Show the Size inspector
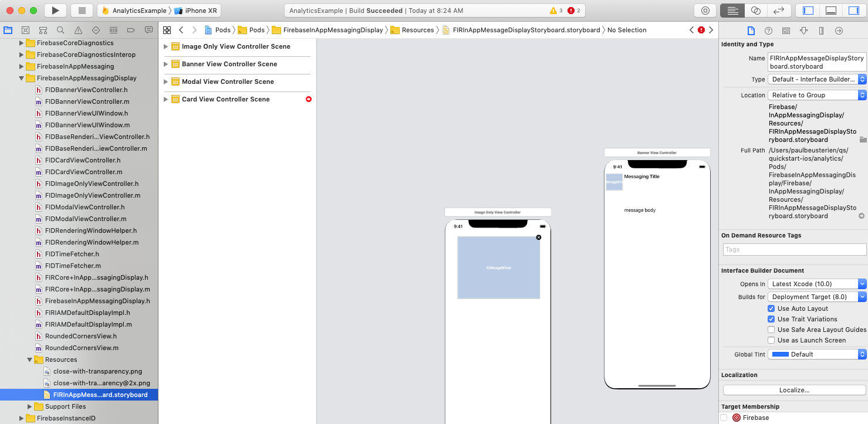This screenshot has width=868, height=424. [x=821, y=30]
